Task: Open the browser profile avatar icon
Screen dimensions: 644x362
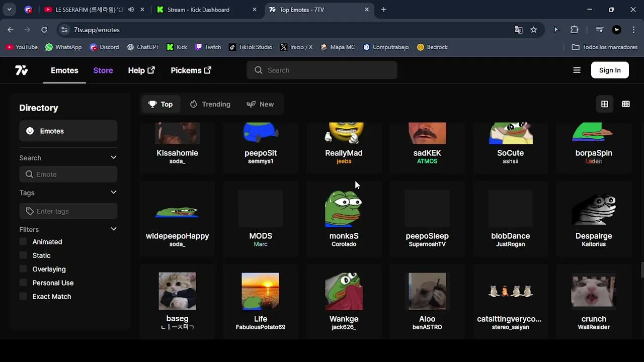Action: tap(617, 30)
